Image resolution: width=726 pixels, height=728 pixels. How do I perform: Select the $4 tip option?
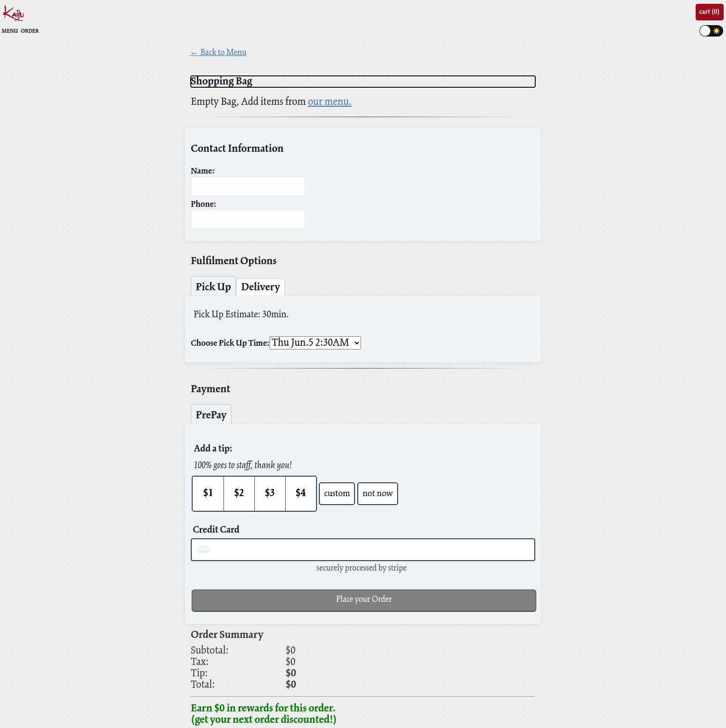pos(300,493)
